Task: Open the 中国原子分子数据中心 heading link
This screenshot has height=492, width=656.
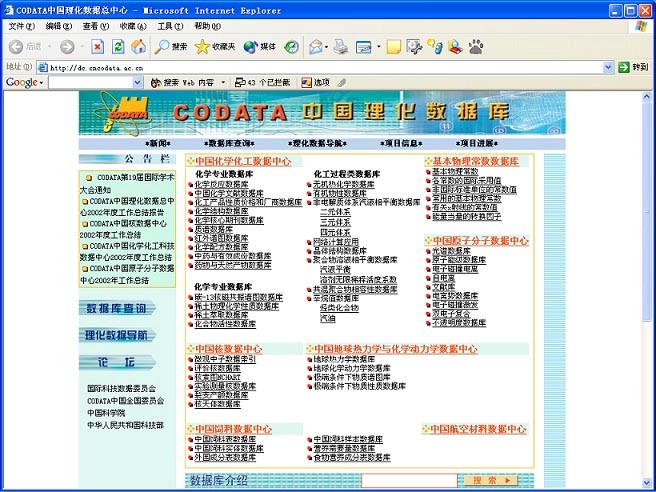Action: pos(481,241)
